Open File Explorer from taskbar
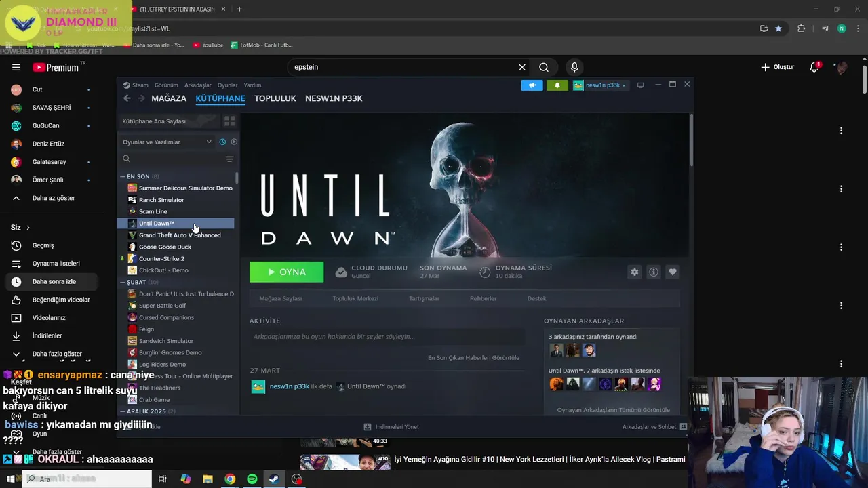 coord(208,479)
